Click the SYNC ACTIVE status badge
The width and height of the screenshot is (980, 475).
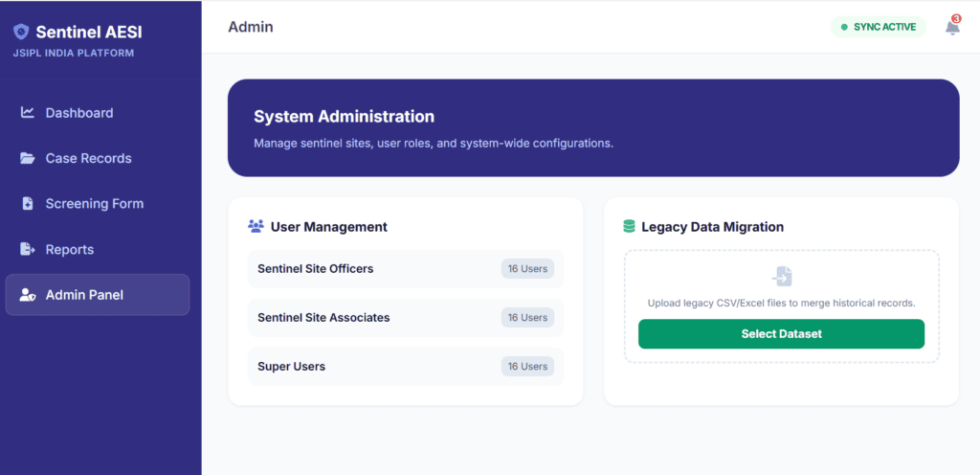pyautogui.click(x=878, y=27)
